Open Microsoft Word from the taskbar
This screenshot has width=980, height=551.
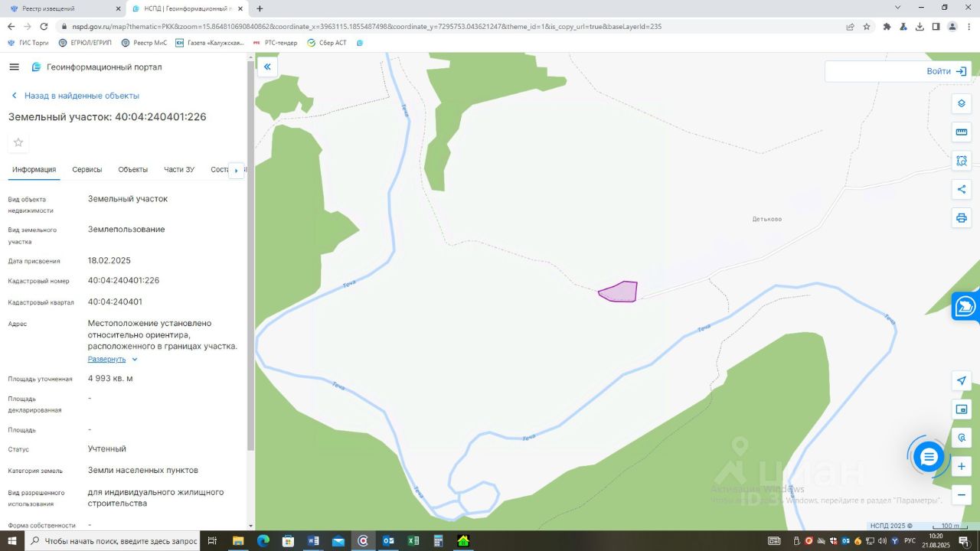click(313, 541)
